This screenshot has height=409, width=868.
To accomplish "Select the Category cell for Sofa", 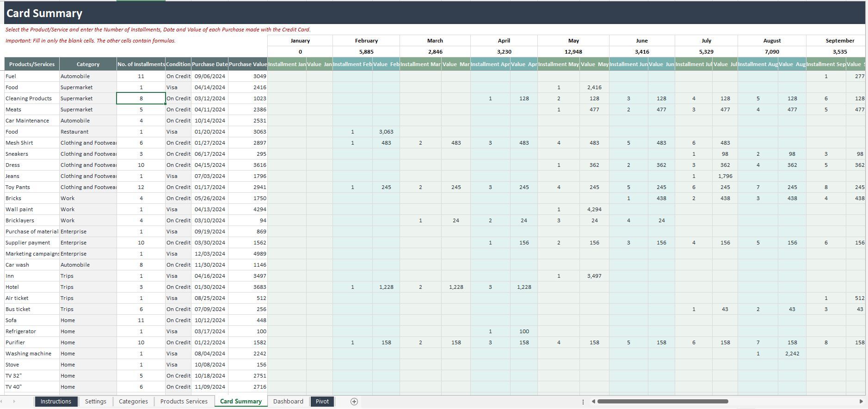I will (x=88, y=320).
